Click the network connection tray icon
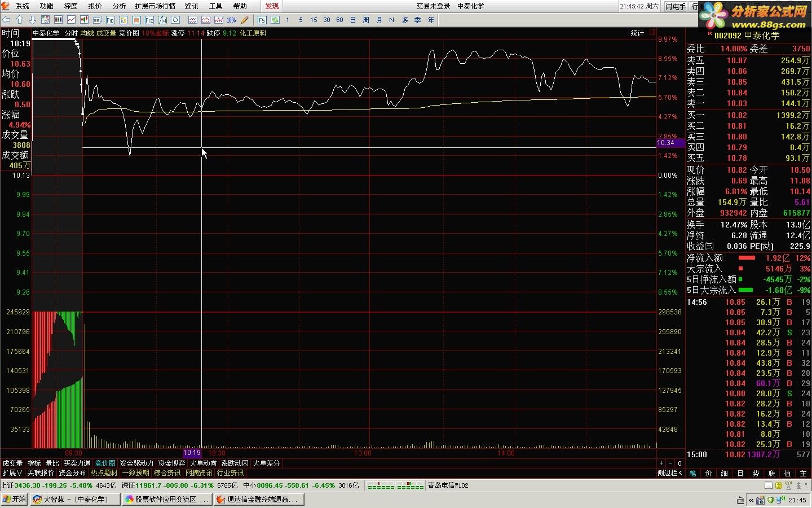Image resolution: width=812 pixels, height=508 pixels. coord(780,500)
